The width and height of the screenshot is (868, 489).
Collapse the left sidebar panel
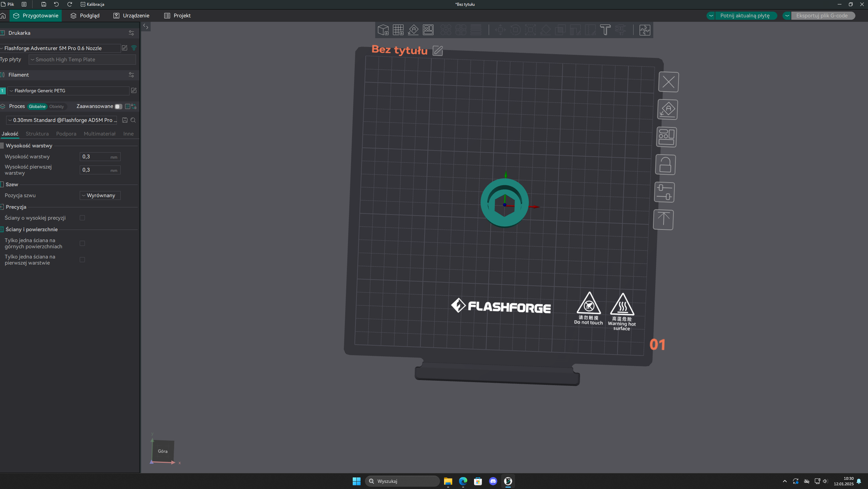[x=146, y=26]
